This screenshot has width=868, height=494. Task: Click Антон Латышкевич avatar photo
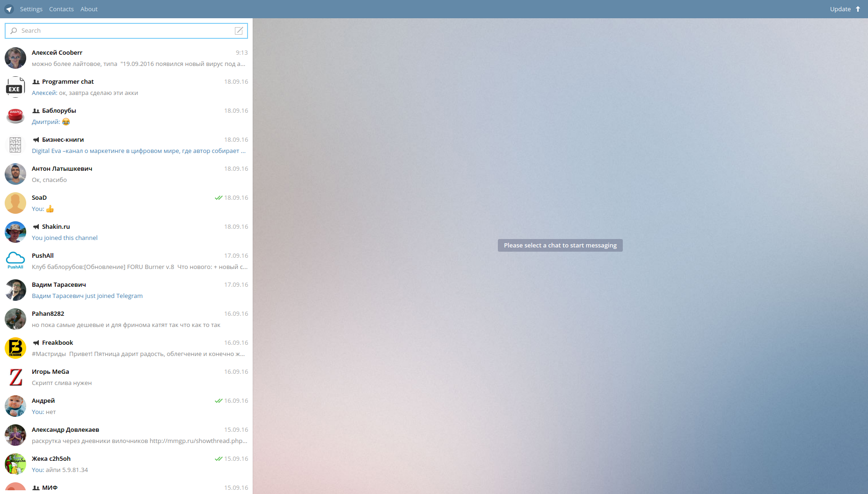pos(15,174)
